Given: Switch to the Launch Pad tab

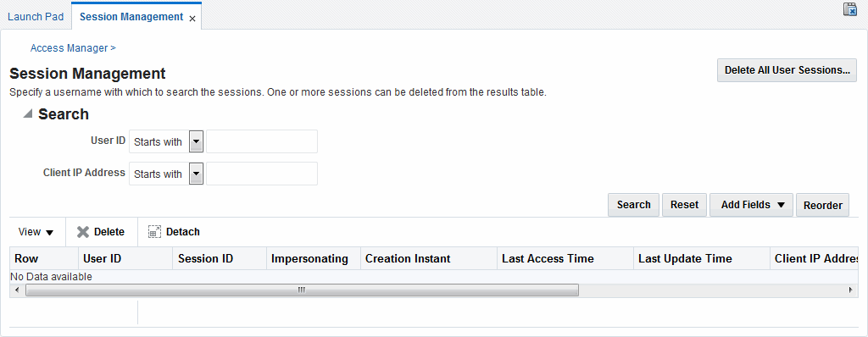Looking at the screenshot, I should pos(36,17).
